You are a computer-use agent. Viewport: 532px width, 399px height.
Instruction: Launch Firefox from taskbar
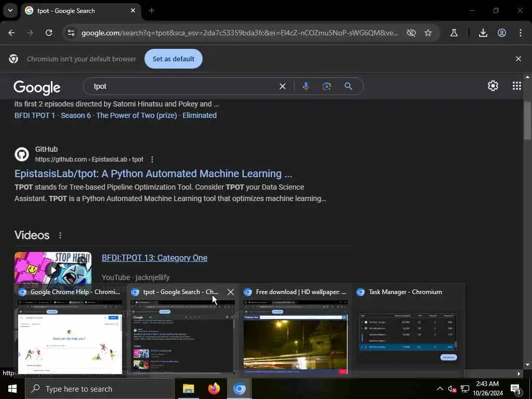point(214,389)
